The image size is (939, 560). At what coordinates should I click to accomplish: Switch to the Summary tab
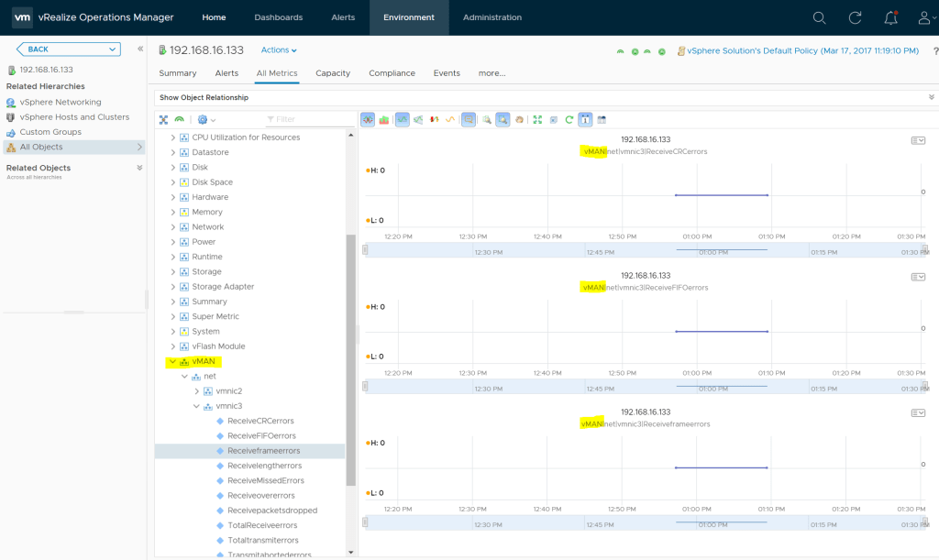point(178,73)
